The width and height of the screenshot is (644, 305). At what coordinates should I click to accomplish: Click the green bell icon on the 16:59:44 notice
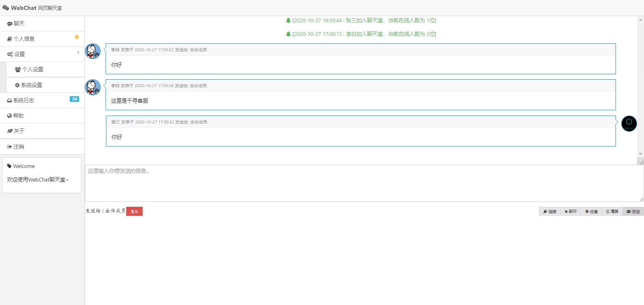[289, 20]
